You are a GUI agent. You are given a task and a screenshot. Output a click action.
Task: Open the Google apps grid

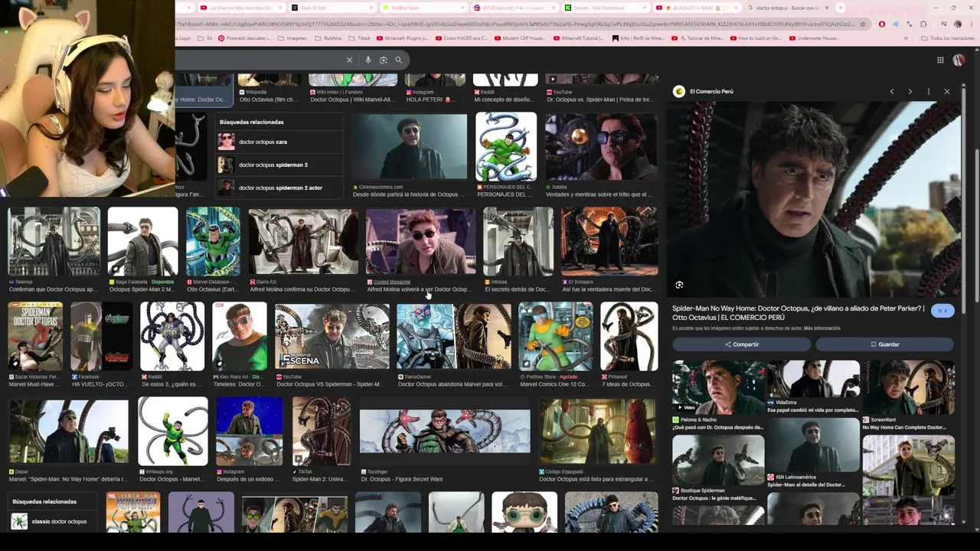pos(940,60)
